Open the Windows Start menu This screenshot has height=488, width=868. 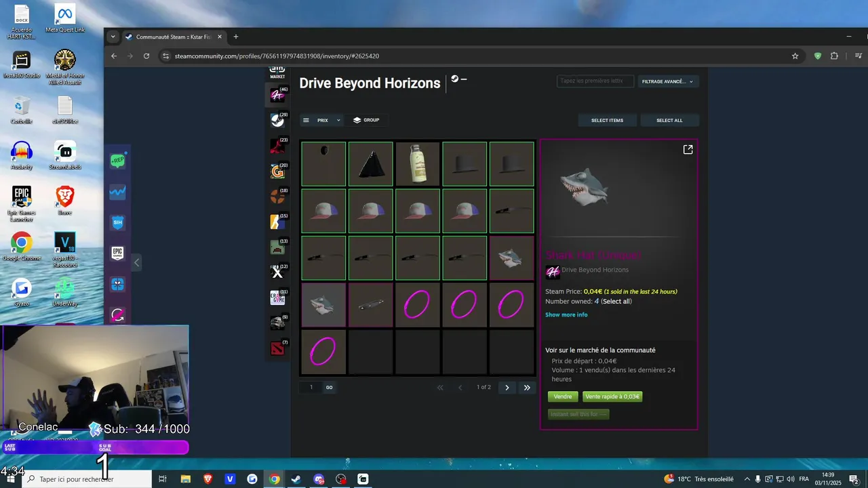click(11, 479)
